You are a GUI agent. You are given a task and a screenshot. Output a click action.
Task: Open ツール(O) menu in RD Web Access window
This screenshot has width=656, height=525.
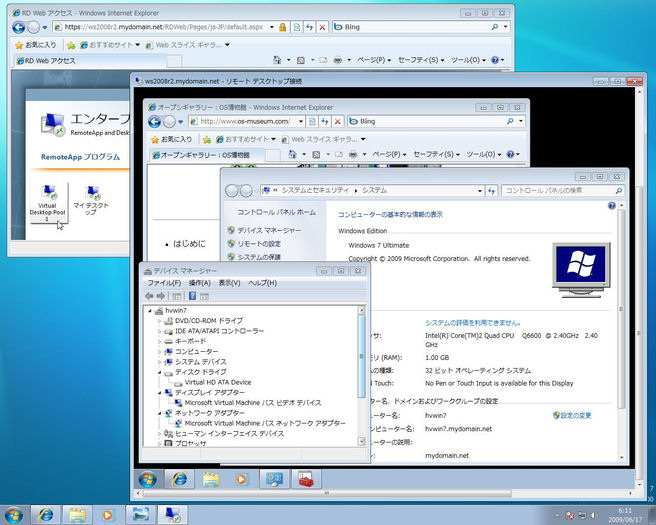tap(468, 60)
